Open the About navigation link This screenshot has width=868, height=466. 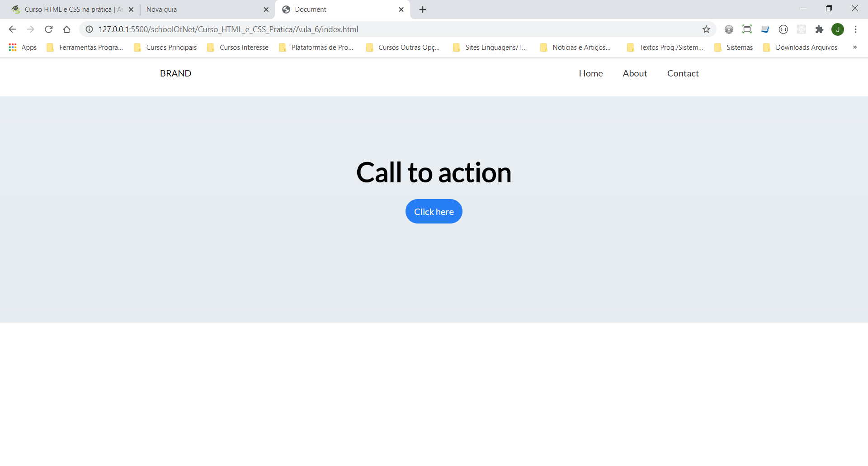point(635,73)
